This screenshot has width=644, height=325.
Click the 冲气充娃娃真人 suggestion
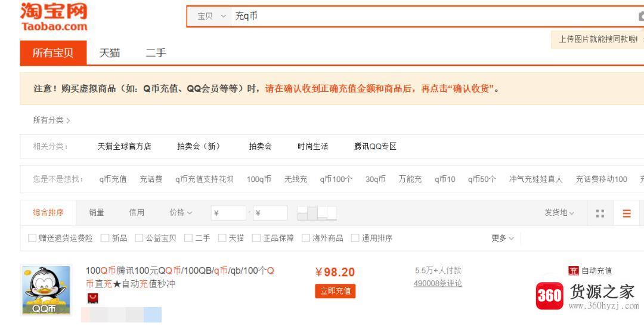(535, 179)
